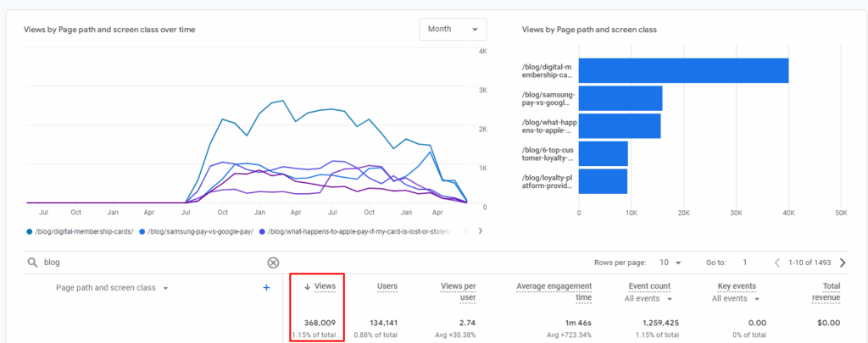868x343 pixels.
Task: Add a secondary dimension with plus icon
Action: [266, 288]
